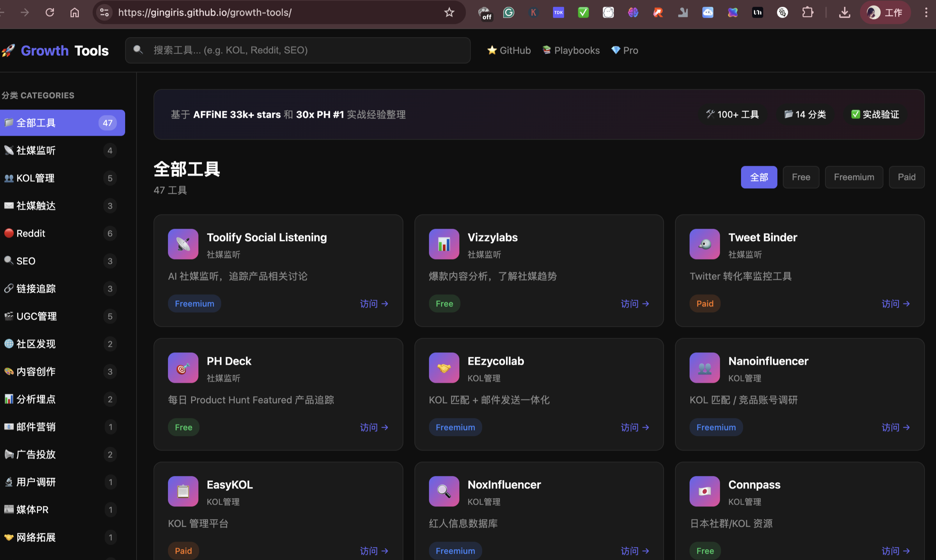
Task: Show only Paid tools
Action: [x=906, y=177]
